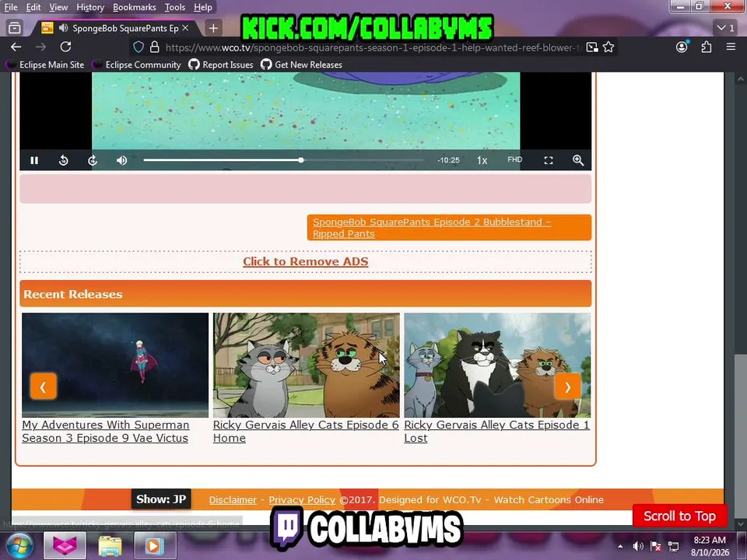Open File Explorer from taskbar

(110, 545)
